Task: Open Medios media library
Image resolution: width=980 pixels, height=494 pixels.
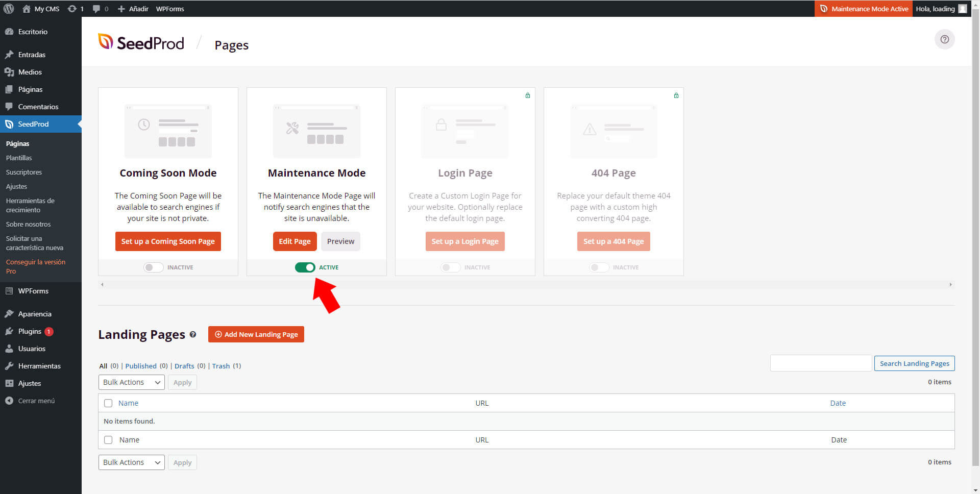Action: 41,72
